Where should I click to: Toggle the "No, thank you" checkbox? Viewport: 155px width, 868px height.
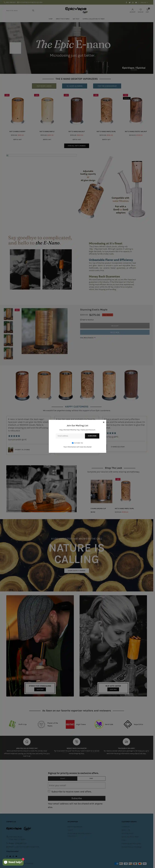(73, 443)
